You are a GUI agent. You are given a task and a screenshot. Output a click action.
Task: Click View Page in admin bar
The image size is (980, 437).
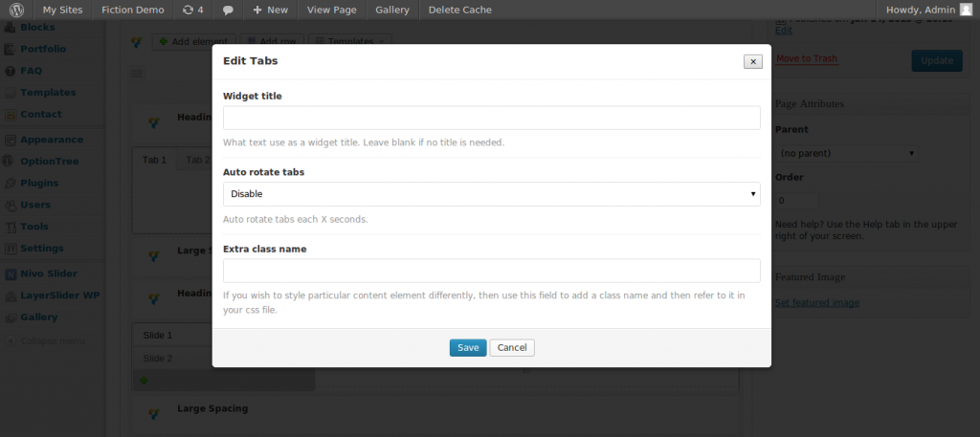pos(332,10)
